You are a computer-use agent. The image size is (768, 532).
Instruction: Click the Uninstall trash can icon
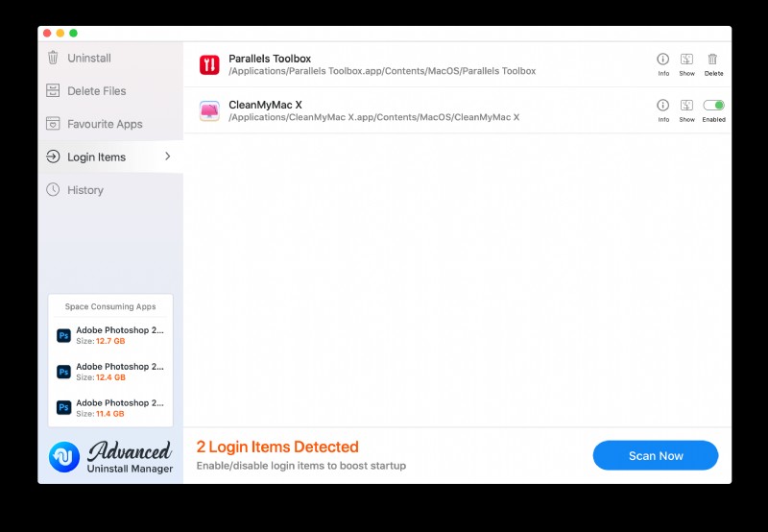pos(53,58)
